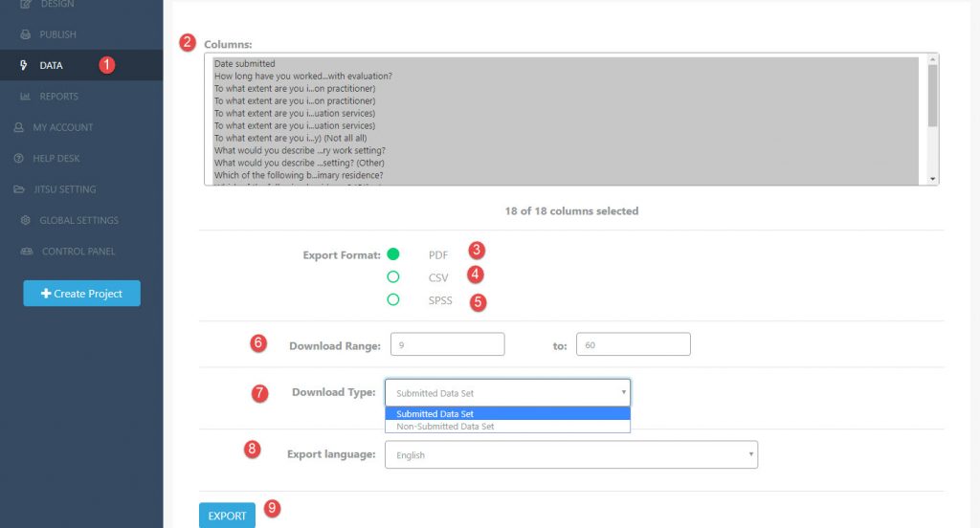This screenshot has width=980, height=528.
Task: Click the Help Desk question mark icon
Action: [19, 158]
